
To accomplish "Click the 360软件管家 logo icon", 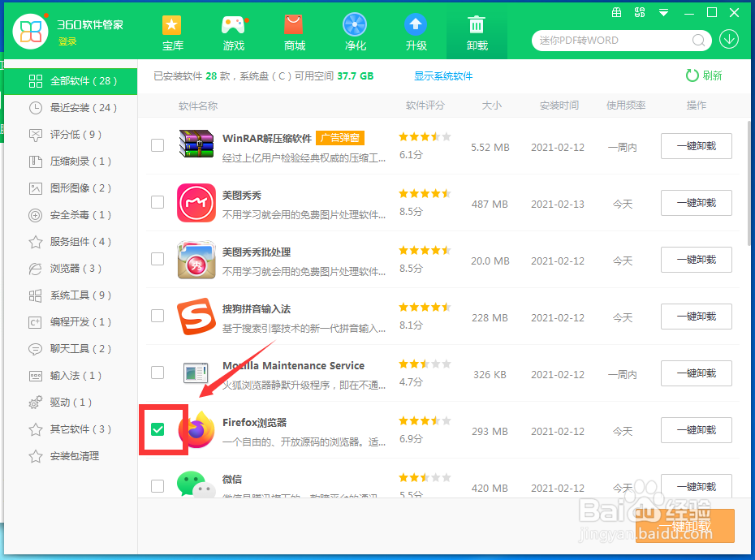I will click(30, 32).
